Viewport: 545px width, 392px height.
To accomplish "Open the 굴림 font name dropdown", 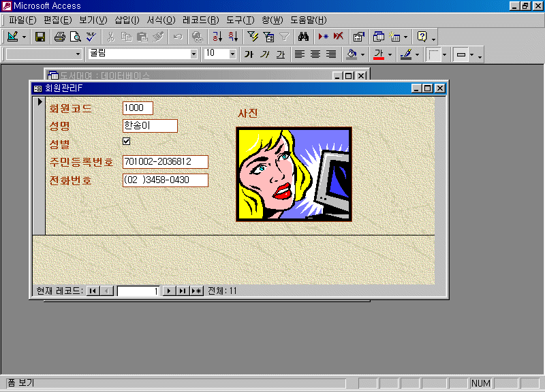I will click(x=193, y=54).
